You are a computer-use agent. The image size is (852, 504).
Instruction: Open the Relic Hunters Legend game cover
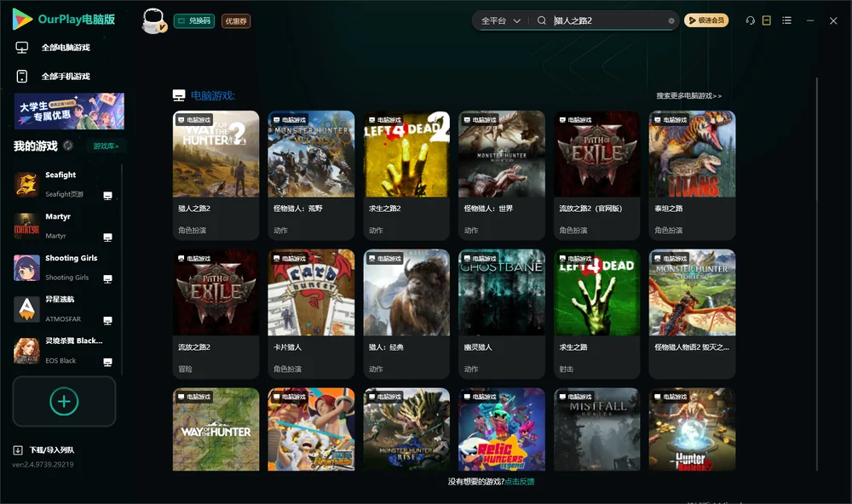[502, 429]
